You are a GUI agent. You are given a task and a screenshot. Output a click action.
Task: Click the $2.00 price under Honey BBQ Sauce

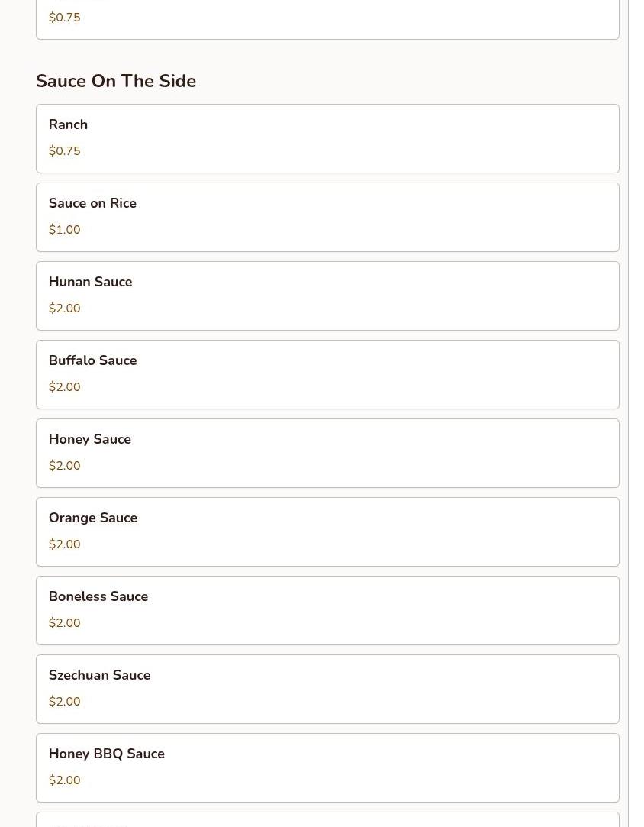coord(64,780)
